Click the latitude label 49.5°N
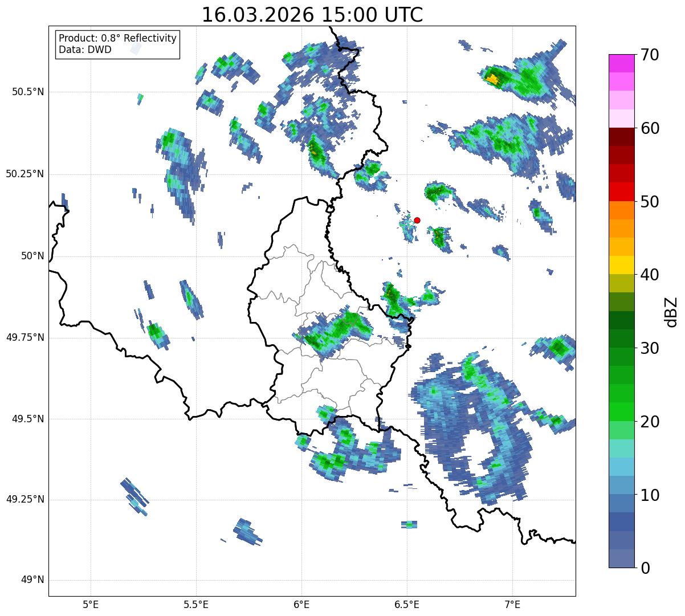The width and height of the screenshot is (685, 616). pyautogui.click(x=28, y=419)
